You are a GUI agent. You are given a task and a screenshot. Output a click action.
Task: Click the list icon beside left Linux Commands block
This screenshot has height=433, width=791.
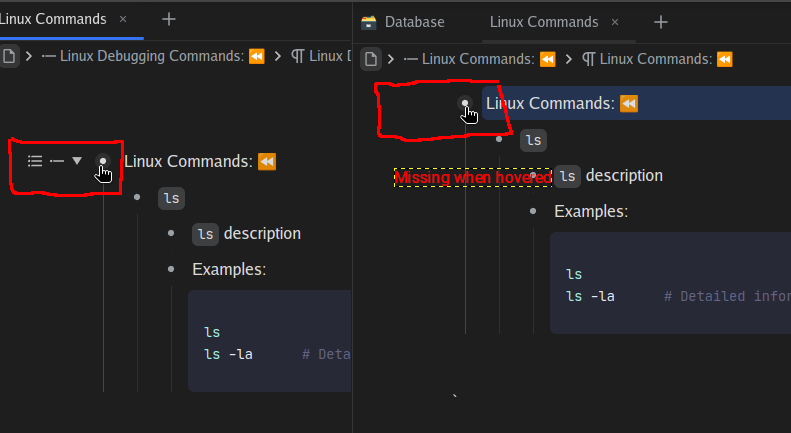click(x=35, y=161)
